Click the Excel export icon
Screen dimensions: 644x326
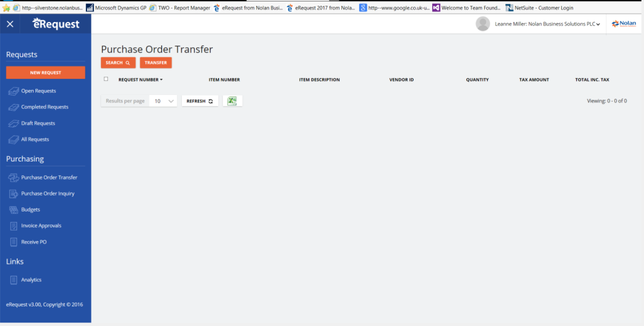coord(232,101)
